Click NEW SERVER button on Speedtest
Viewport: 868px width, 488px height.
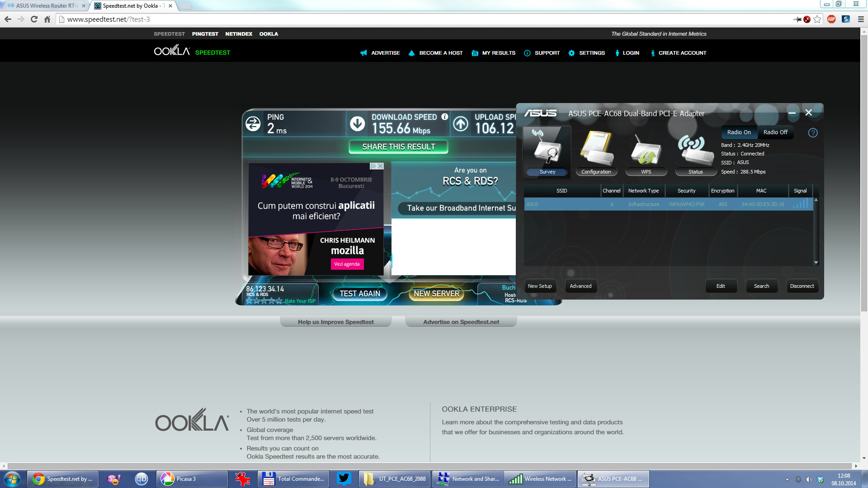pyautogui.click(x=436, y=294)
